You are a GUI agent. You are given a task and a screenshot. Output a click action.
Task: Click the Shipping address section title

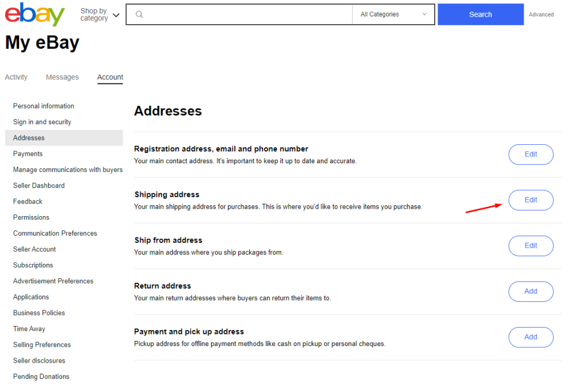click(x=167, y=194)
